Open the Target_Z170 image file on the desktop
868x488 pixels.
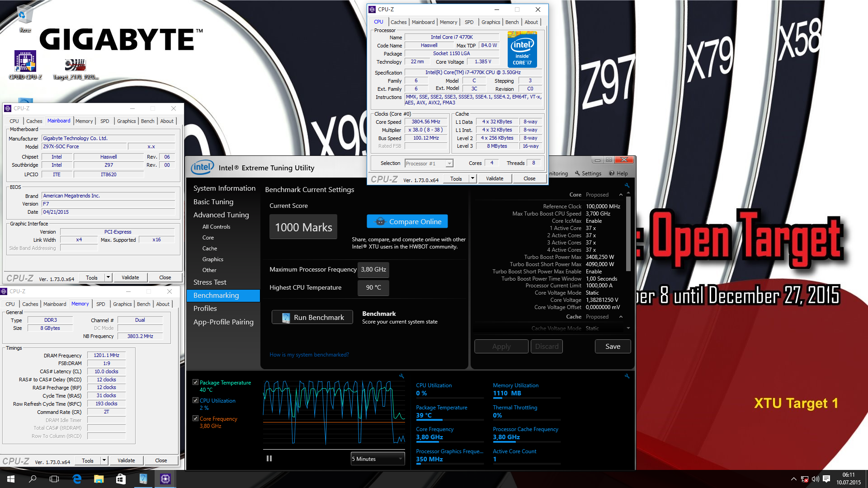(75, 69)
